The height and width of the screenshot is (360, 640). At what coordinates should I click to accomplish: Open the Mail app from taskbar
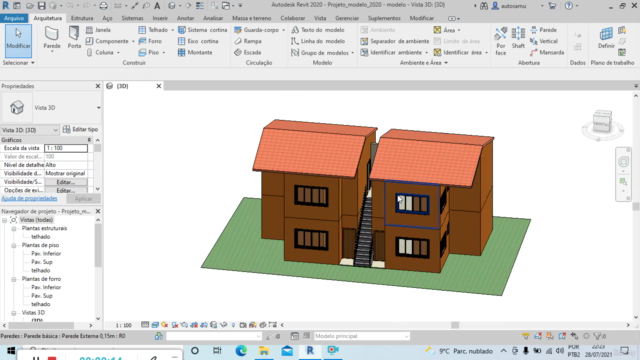click(287, 351)
